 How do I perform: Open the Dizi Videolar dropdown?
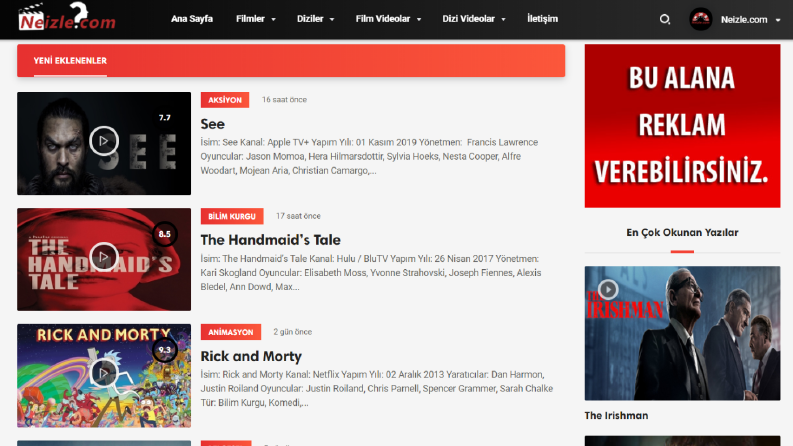point(474,19)
